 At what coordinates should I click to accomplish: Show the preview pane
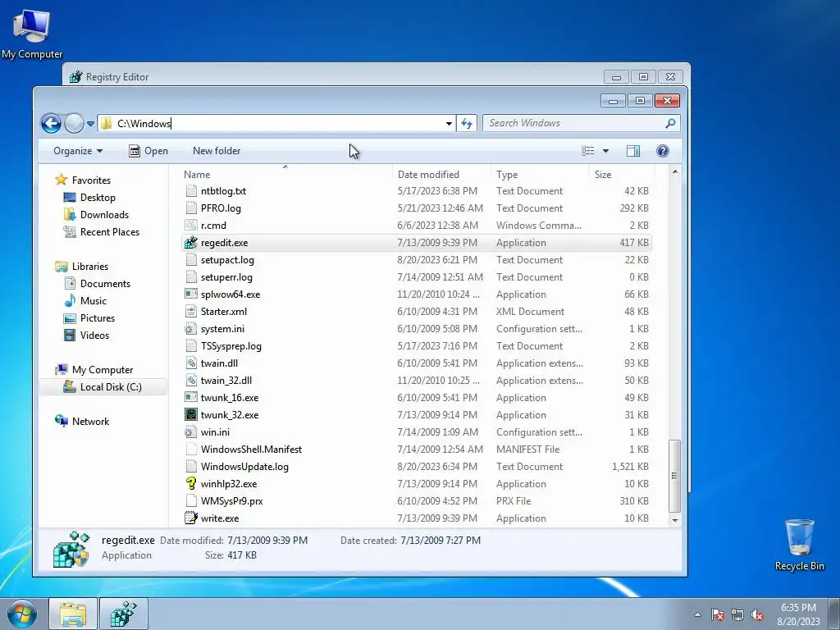[x=633, y=151]
